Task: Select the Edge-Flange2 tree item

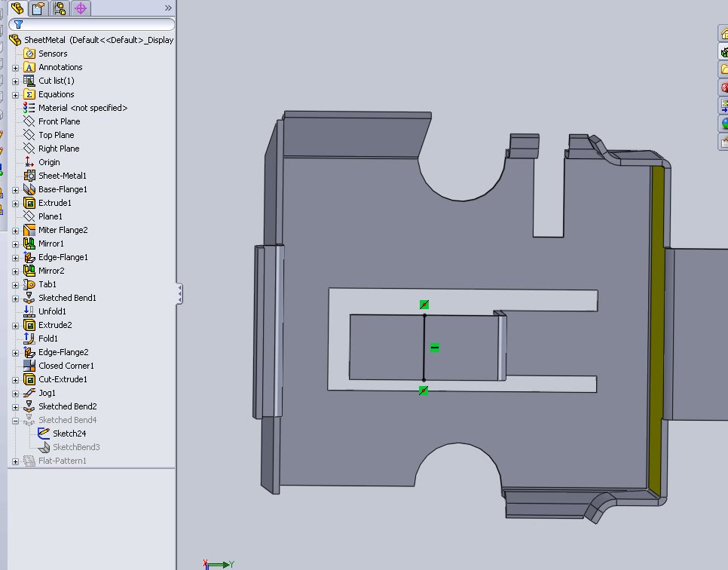Action: pos(63,352)
